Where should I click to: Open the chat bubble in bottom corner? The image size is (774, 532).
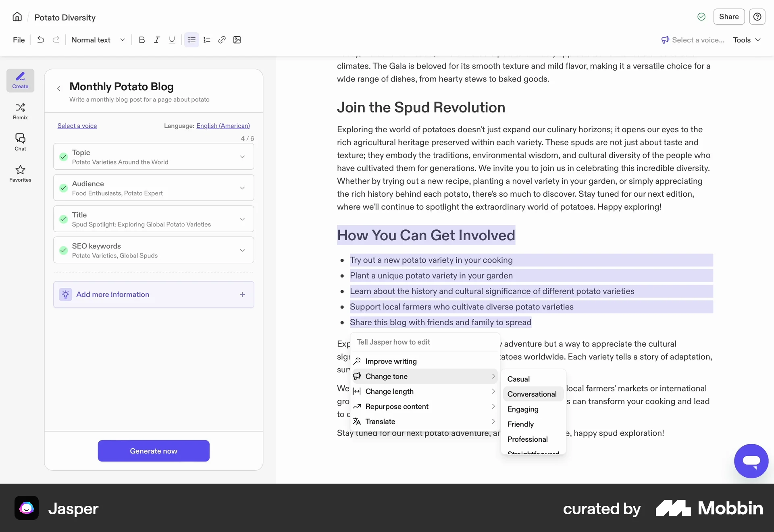[x=751, y=461]
